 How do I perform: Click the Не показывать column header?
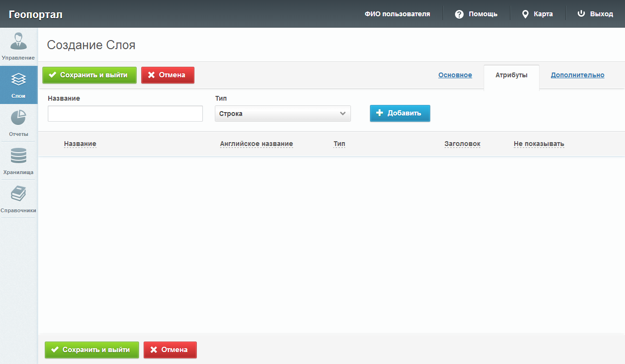tap(539, 144)
